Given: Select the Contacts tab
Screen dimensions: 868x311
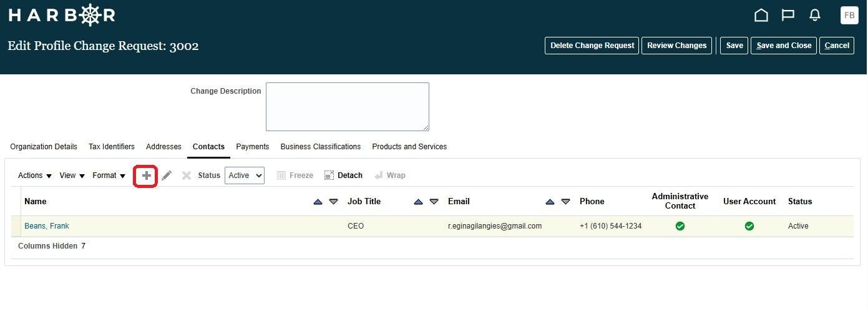Looking at the screenshot, I should pos(208,147).
